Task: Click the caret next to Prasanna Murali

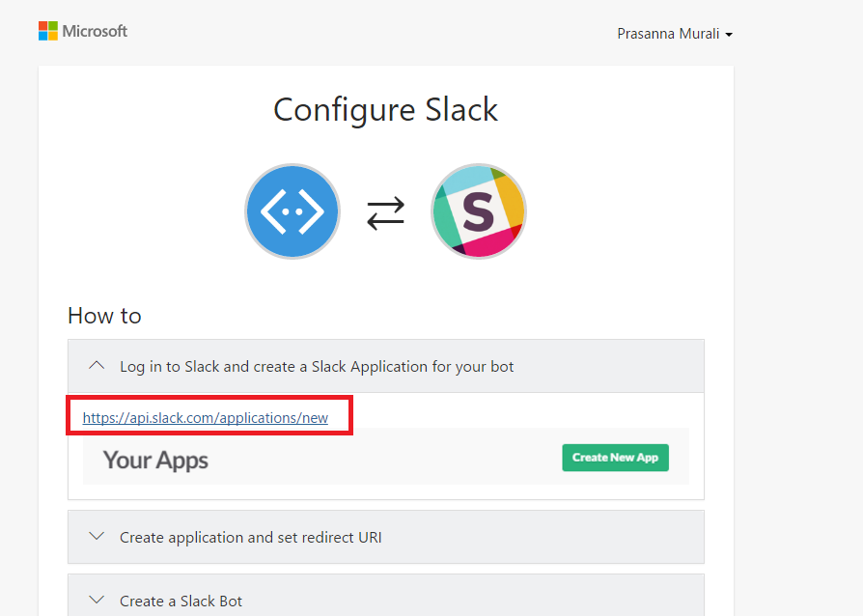Action: (729, 35)
